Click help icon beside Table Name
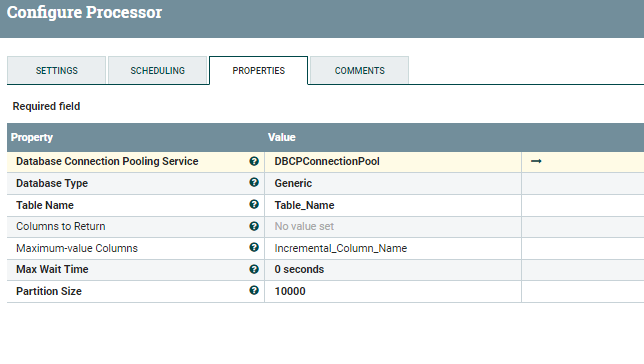Image resolution: width=644 pixels, height=364 pixels. [254, 204]
